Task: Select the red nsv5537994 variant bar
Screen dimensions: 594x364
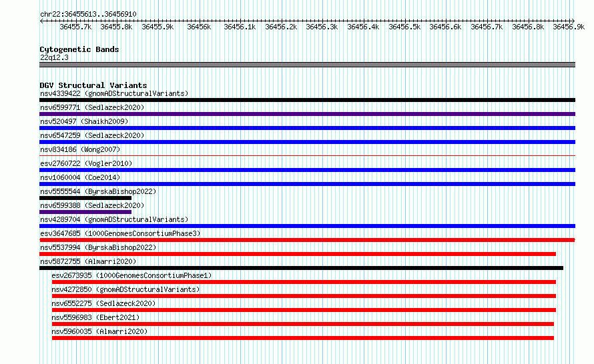Action: (x=298, y=254)
